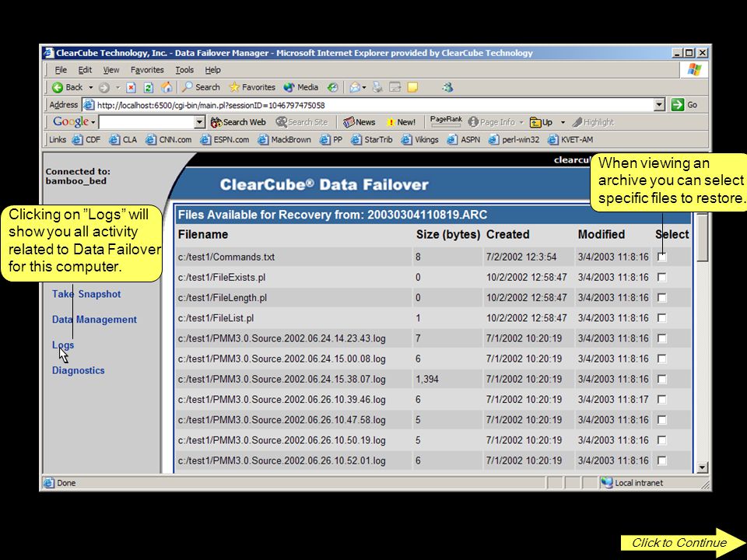
Task: Open the CDF link shortcut
Action: (x=86, y=139)
